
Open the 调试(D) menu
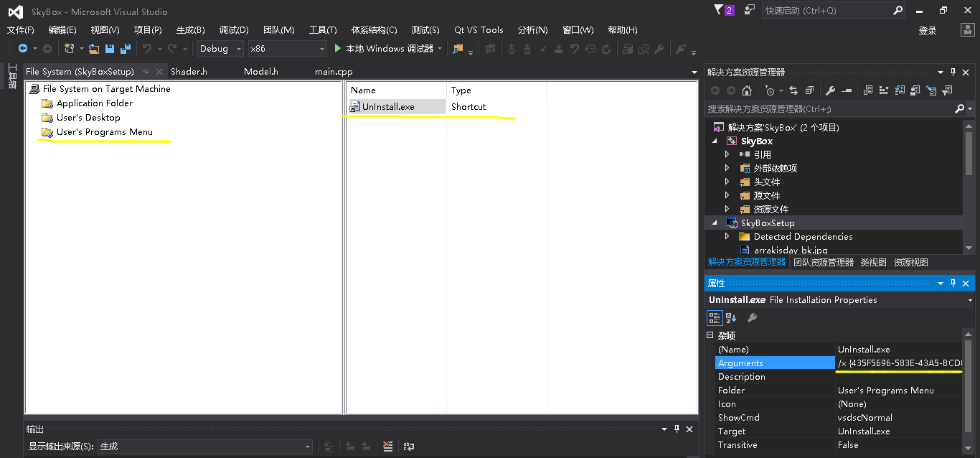(x=234, y=30)
